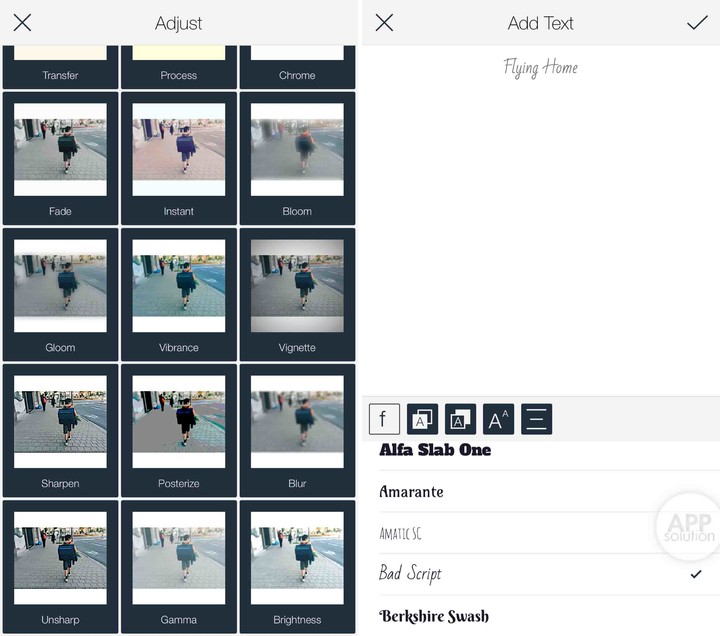Open the text foreground color icon
The width and height of the screenshot is (720, 636).
(x=422, y=419)
